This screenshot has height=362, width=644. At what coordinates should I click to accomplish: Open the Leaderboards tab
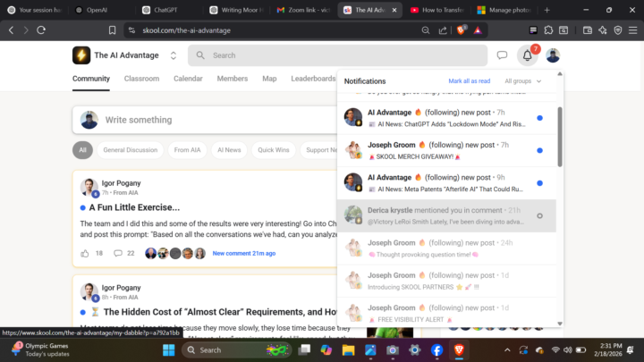pos(313,79)
